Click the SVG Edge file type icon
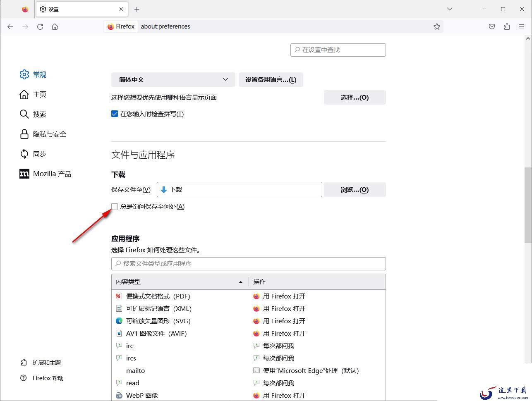Viewport: 532px width, 401px height. (x=119, y=321)
